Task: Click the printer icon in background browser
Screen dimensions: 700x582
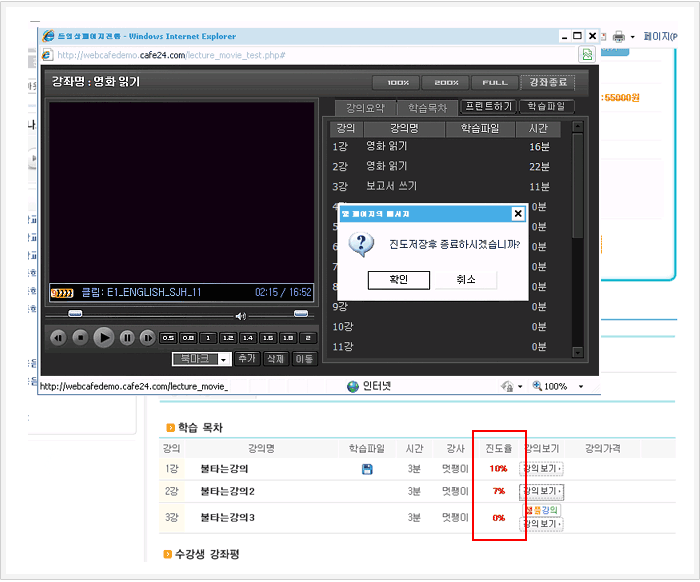Action: [619, 37]
